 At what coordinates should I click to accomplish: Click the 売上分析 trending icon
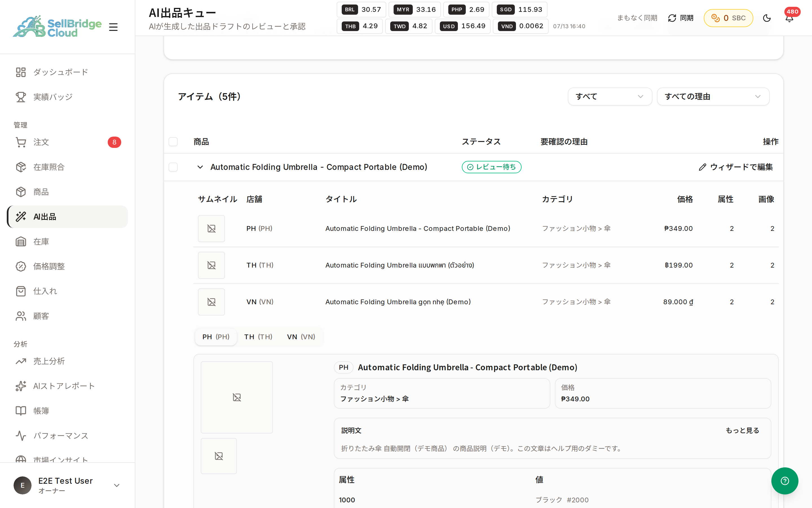coord(21,361)
